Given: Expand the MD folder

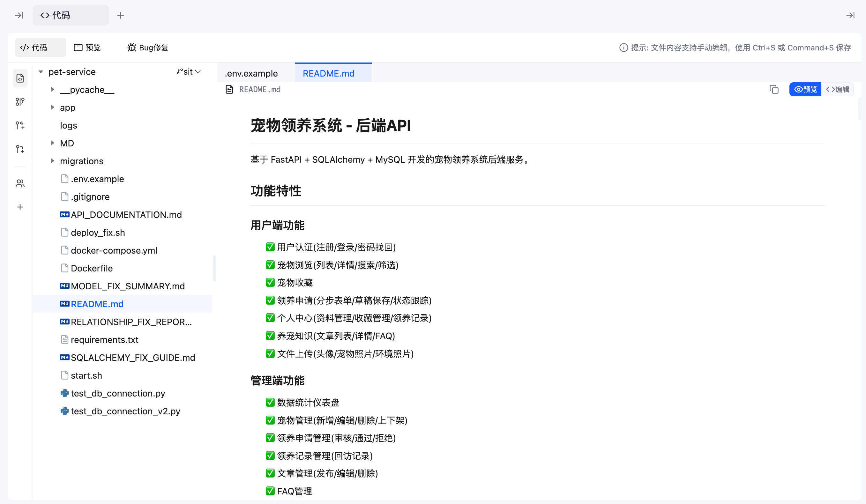Looking at the screenshot, I should (x=53, y=143).
